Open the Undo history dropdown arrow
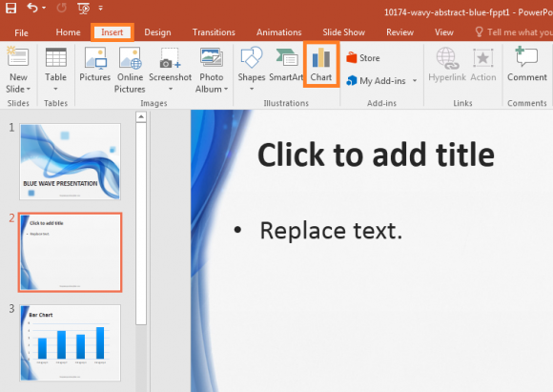Screen dimensions: 553x392 click(44, 8)
